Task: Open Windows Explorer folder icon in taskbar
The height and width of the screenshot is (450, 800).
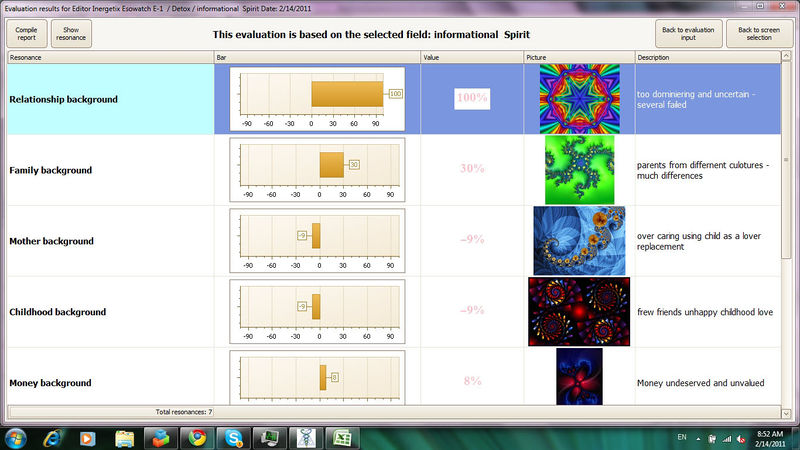Action: point(125,437)
